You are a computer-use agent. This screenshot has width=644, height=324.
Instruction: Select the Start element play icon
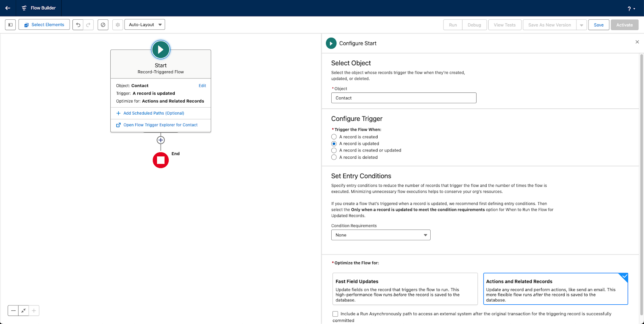tap(161, 49)
